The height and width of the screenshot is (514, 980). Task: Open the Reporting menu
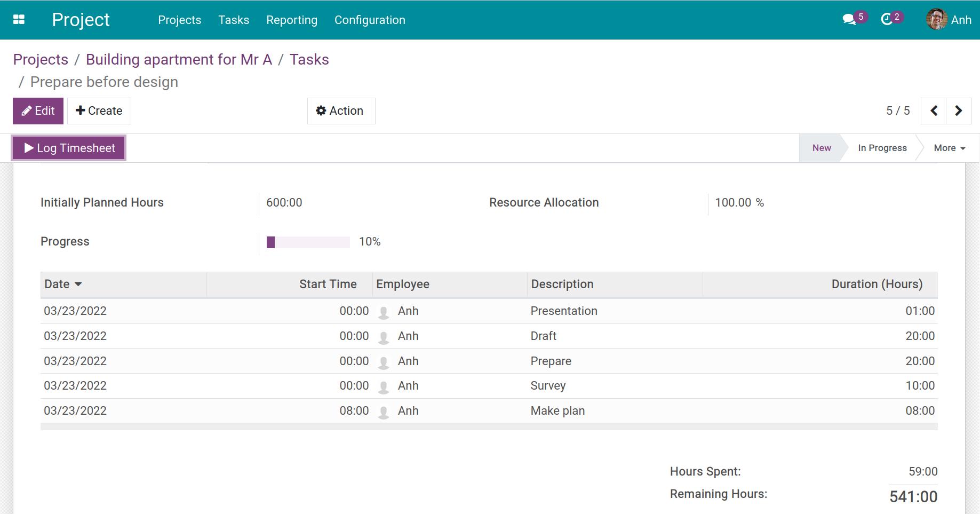(291, 20)
